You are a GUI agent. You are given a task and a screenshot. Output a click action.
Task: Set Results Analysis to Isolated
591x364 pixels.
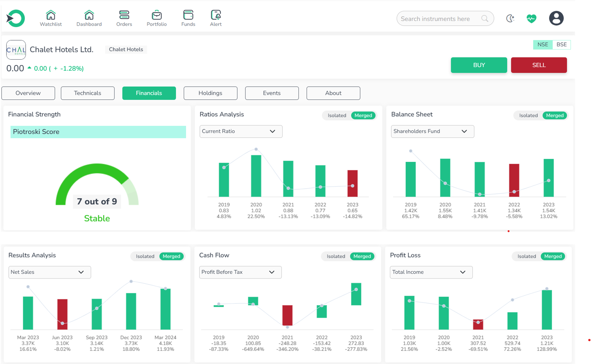click(x=145, y=256)
